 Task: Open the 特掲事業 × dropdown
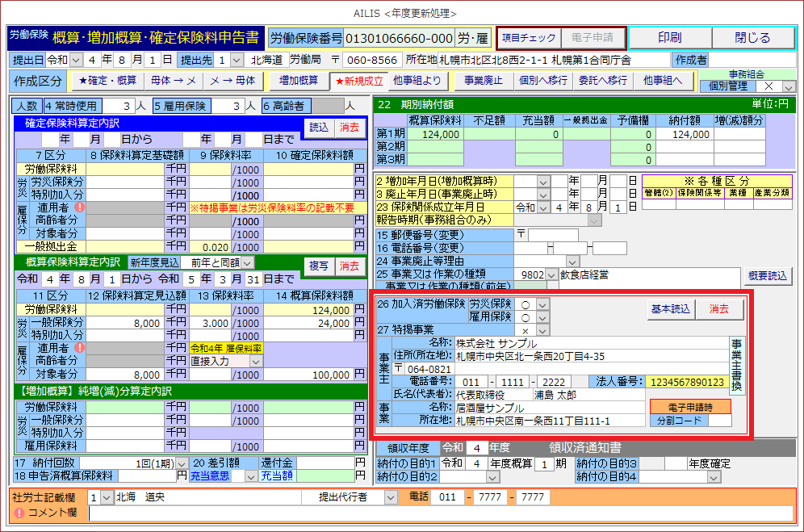(x=542, y=330)
